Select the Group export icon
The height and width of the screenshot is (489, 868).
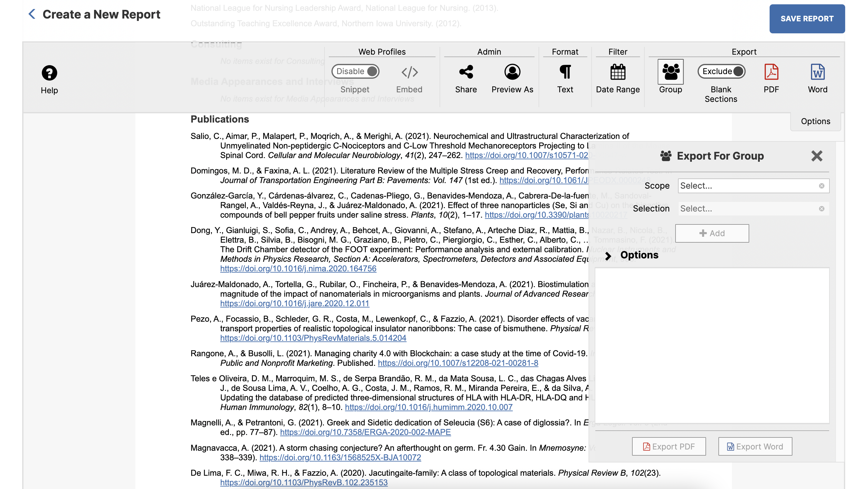click(x=671, y=72)
